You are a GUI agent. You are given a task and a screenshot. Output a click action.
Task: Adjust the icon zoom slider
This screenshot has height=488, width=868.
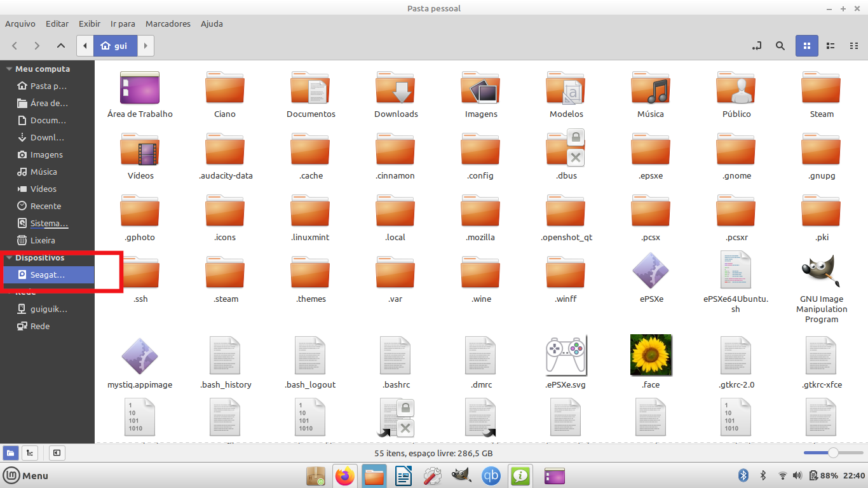point(832,453)
